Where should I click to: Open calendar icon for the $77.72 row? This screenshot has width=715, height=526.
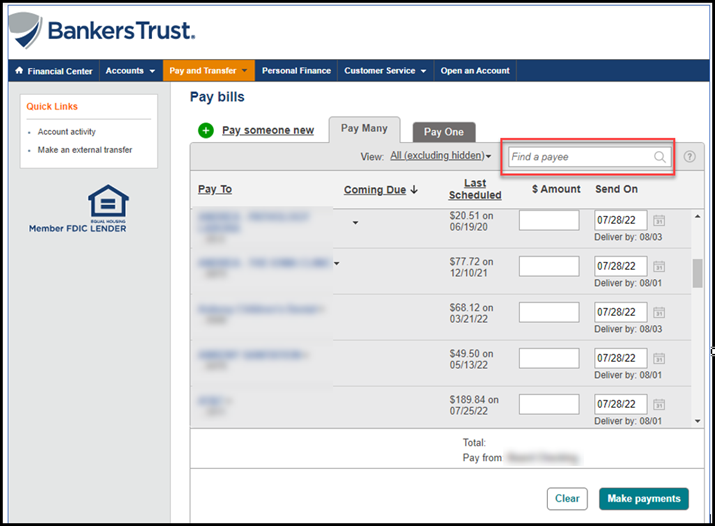pos(659,266)
